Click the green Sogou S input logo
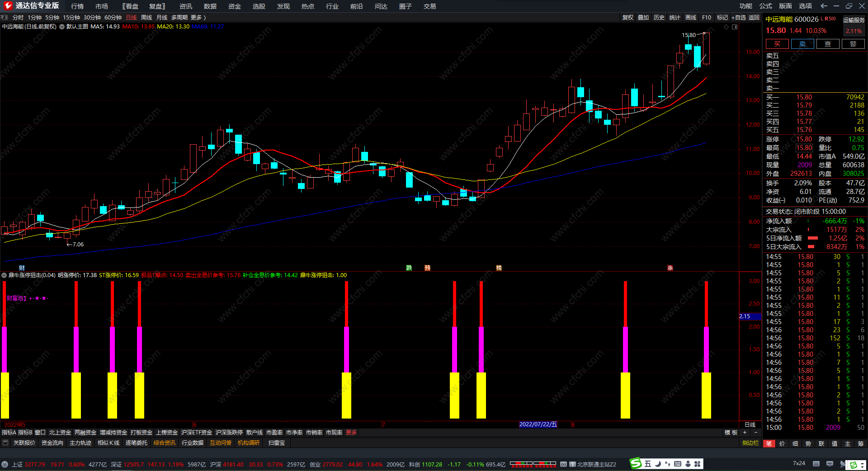This screenshot has height=471, width=868. [636, 463]
